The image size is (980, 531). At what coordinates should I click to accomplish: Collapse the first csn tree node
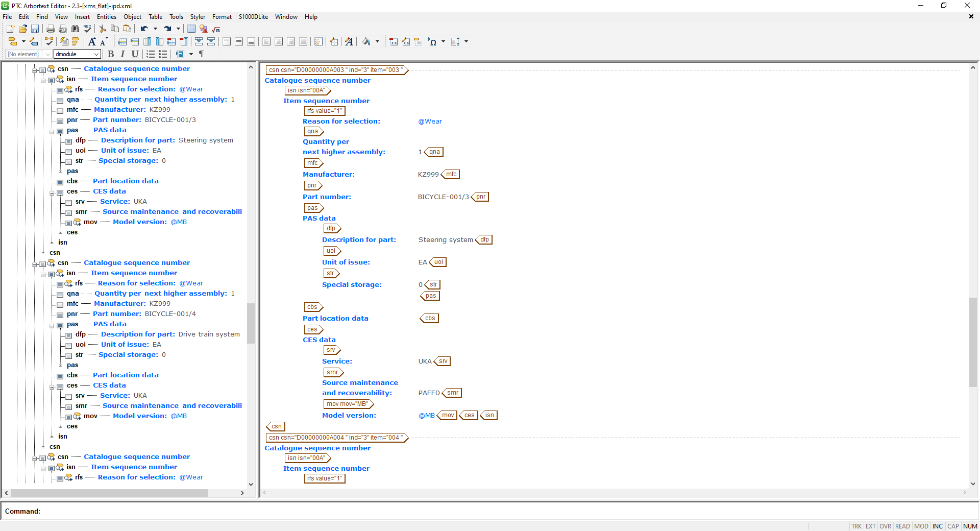pyautogui.click(x=35, y=69)
